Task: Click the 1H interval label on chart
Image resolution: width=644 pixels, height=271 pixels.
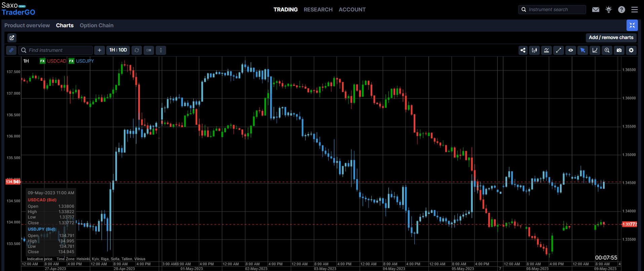Action: click(26, 61)
